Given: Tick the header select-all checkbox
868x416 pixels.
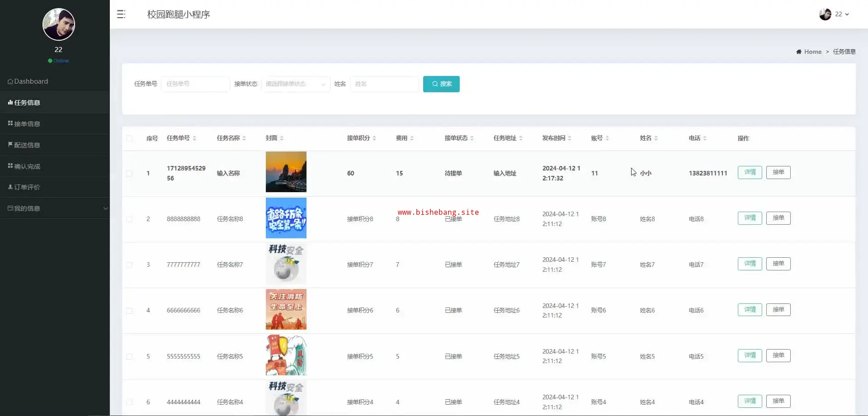Looking at the screenshot, I should point(129,138).
